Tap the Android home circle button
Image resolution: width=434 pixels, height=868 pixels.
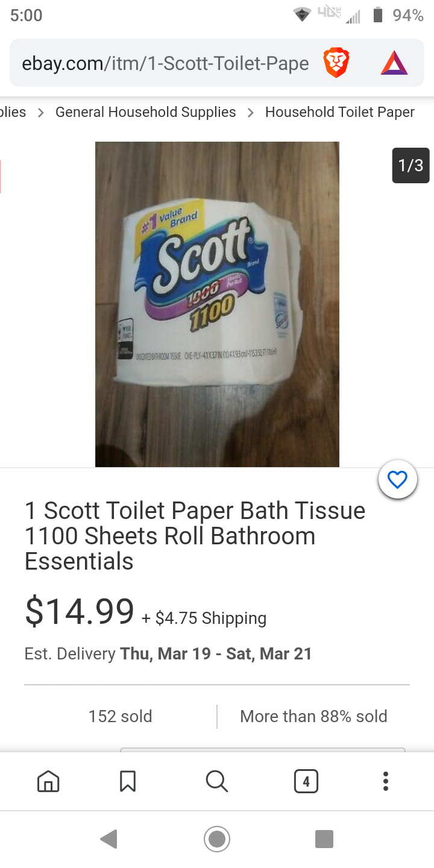(x=217, y=838)
